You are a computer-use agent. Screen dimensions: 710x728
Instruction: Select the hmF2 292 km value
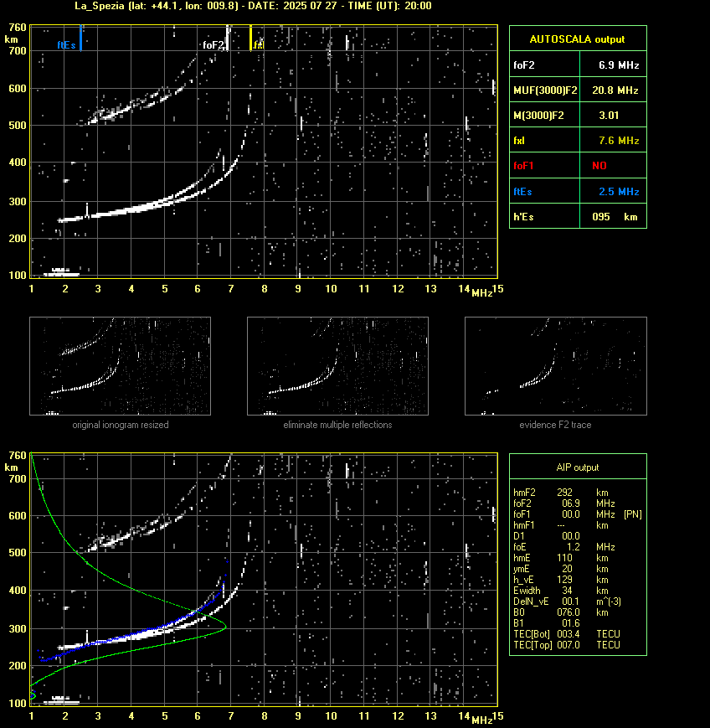[x=565, y=493]
